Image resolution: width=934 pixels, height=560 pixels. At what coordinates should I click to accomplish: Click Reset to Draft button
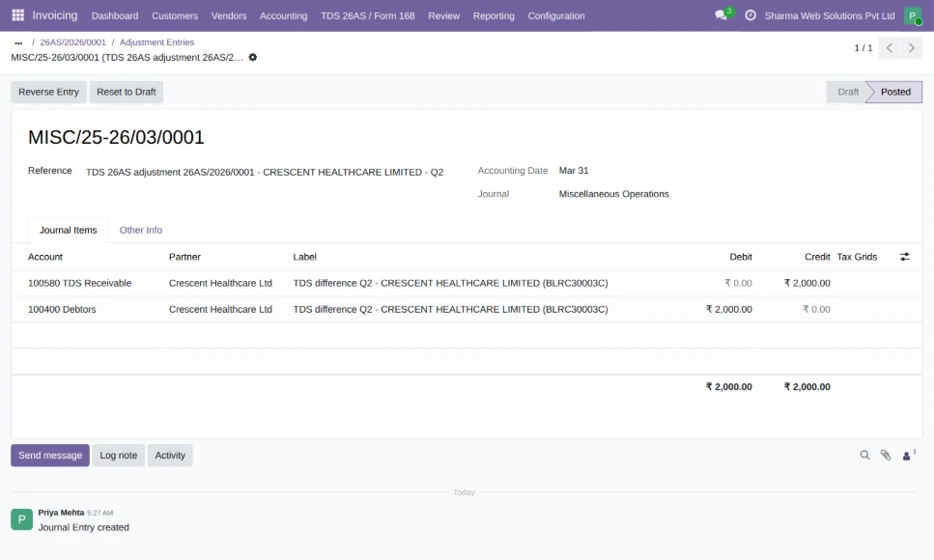127,92
